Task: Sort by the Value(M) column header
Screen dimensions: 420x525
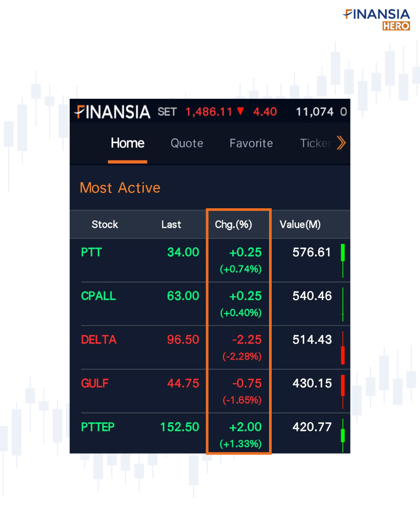Action: (x=300, y=224)
